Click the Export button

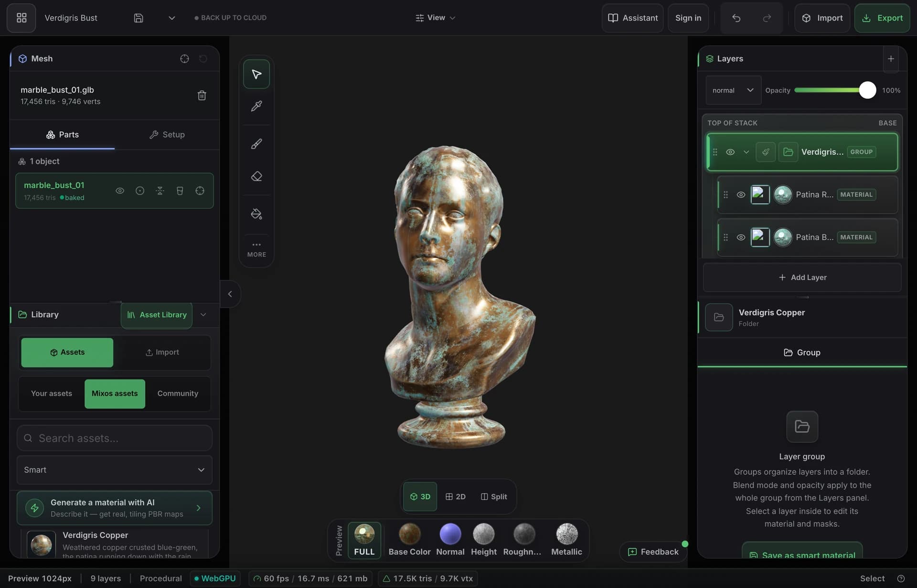(882, 18)
